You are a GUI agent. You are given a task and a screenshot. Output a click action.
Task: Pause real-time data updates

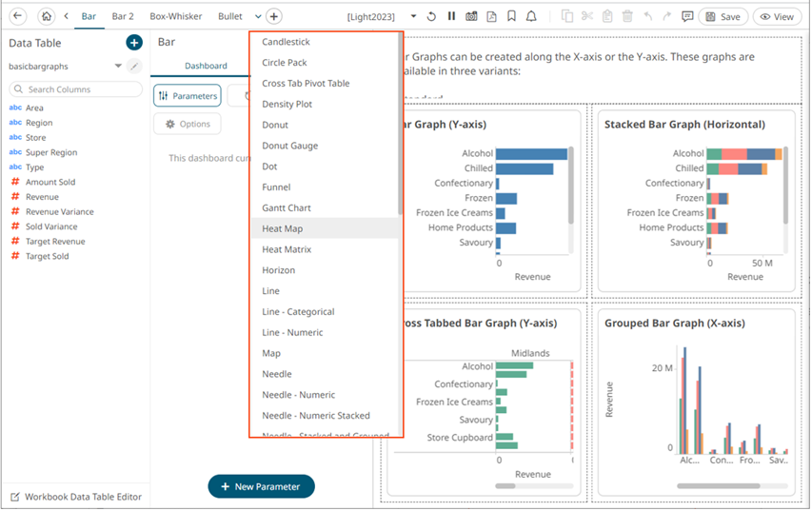[451, 17]
